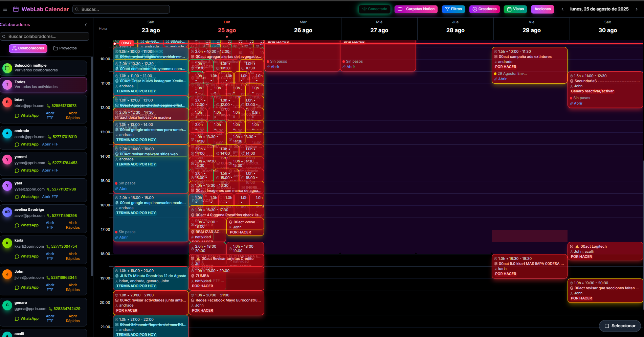Toggle Selección múltiple checkbox
644x337 pixels.
tap(7, 68)
